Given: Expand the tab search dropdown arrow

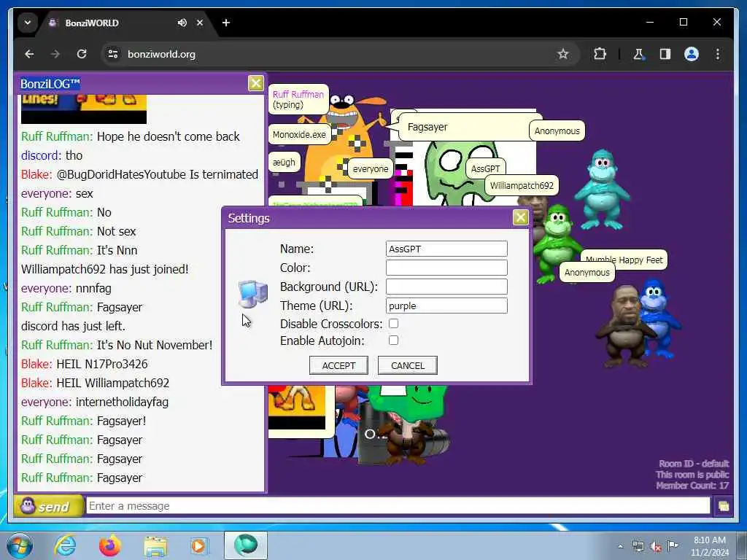Looking at the screenshot, I should [28, 23].
